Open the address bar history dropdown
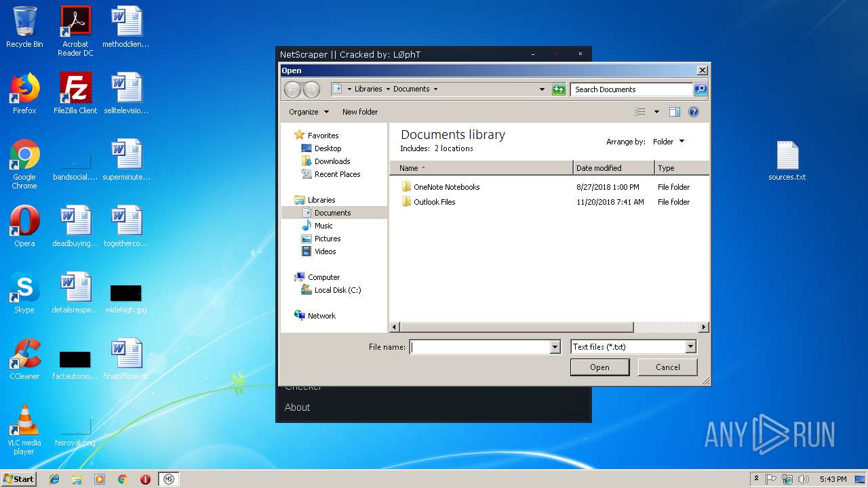This screenshot has height=488, width=868. point(542,89)
